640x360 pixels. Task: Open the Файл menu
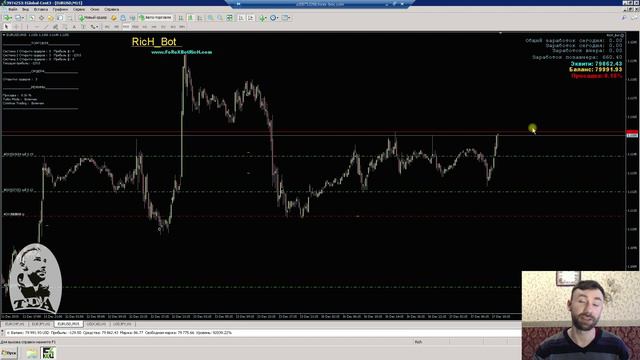click(x=13, y=9)
